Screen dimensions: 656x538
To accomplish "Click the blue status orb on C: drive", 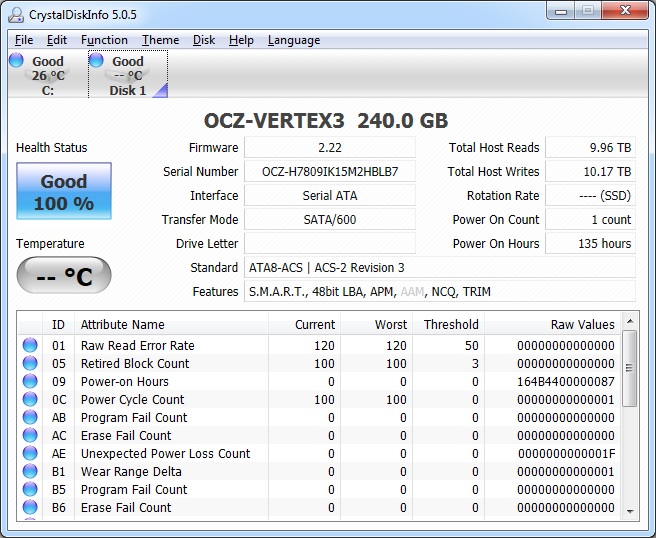I will [16, 60].
